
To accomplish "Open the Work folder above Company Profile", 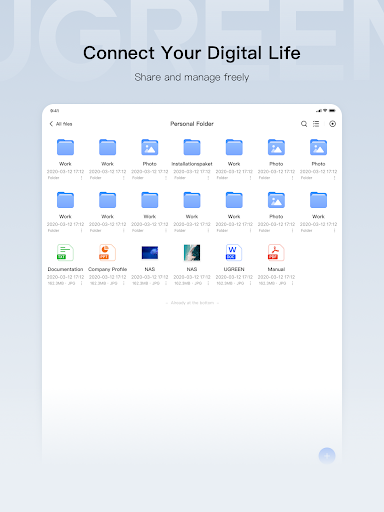I will click(x=107, y=200).
